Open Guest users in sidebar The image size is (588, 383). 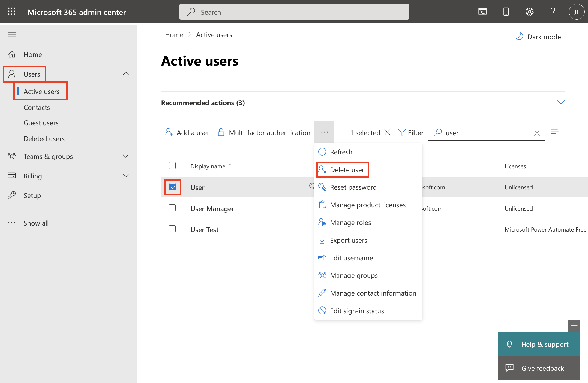click(41, 123)
